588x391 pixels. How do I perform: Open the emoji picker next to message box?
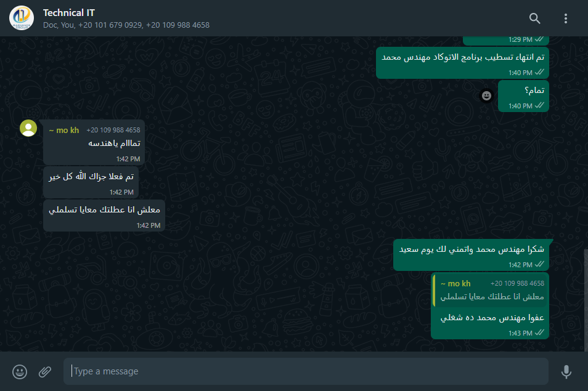tap(20, 372)
